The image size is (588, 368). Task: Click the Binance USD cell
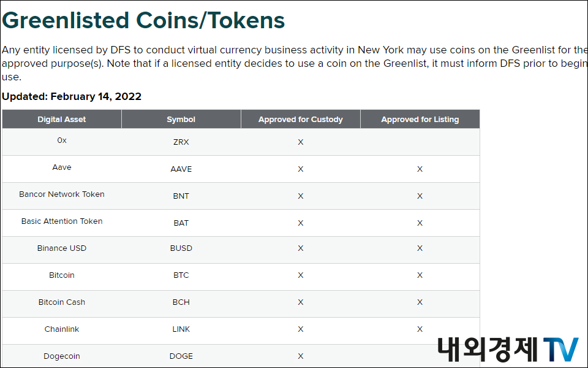62,248
